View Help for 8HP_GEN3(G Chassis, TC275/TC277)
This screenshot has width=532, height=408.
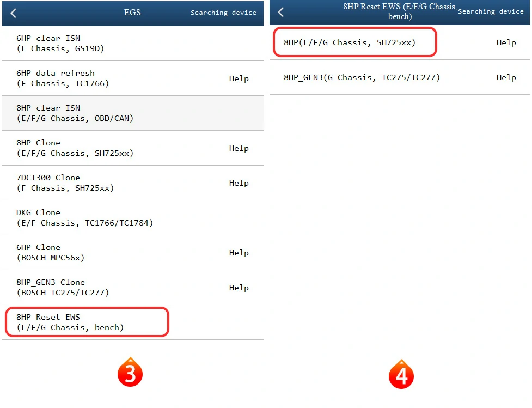click(x=506, y=77)
